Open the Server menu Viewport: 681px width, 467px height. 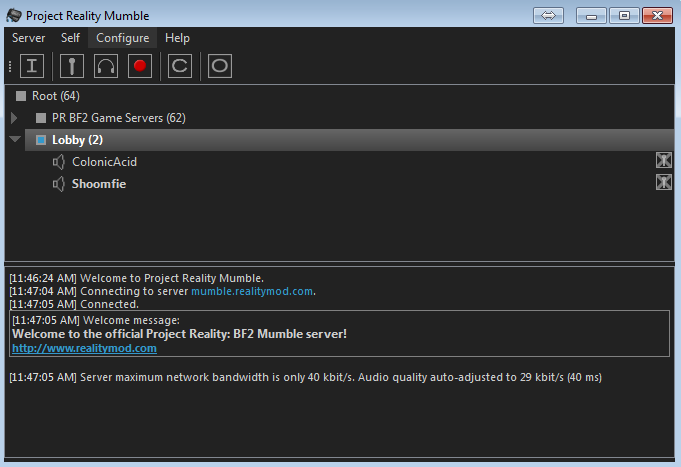tap(29, 38)
